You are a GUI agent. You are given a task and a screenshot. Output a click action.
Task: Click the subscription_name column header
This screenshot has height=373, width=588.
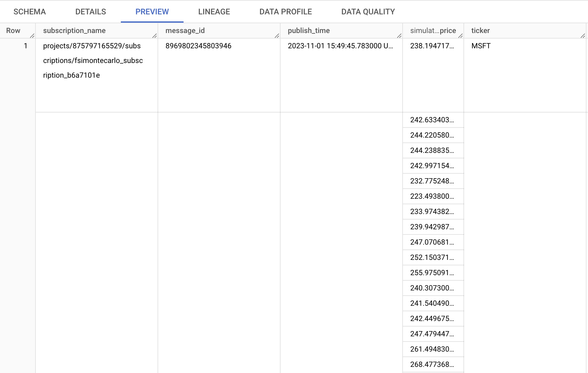tap(74, 31)
